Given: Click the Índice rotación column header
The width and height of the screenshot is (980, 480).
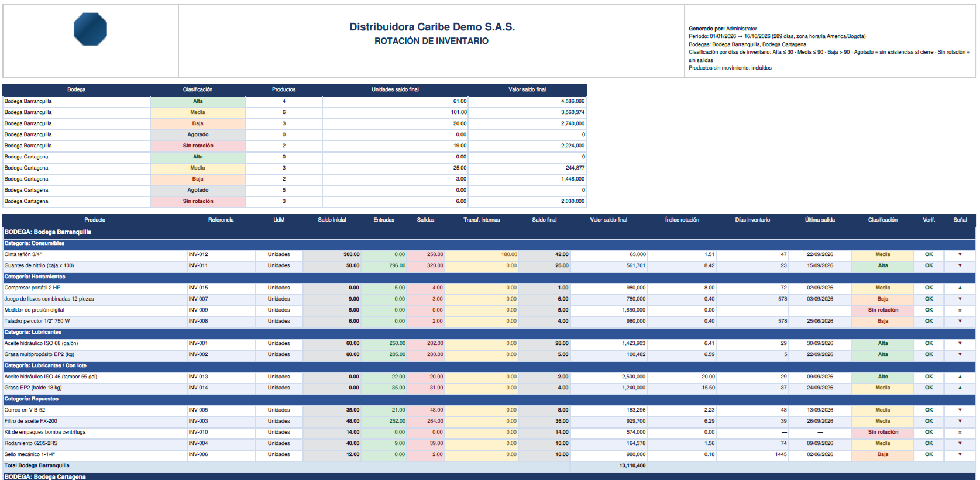Looking at the screenshot, I should click(x=682, y=220).
